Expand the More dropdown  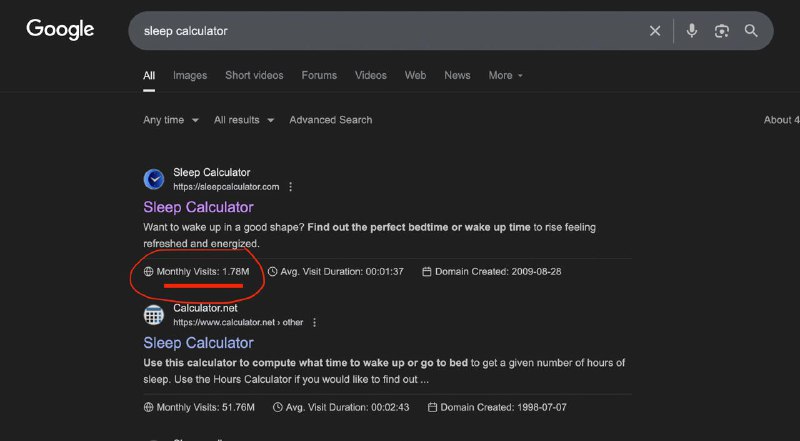(506, 76)
